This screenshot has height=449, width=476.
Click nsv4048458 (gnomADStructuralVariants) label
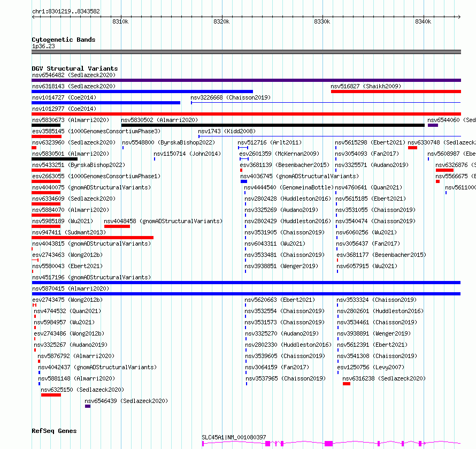163,221
